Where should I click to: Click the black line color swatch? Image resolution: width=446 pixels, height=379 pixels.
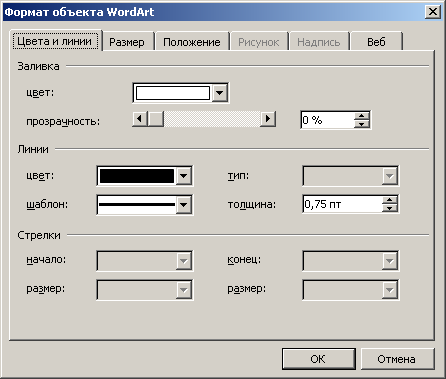tap(137, 176)
